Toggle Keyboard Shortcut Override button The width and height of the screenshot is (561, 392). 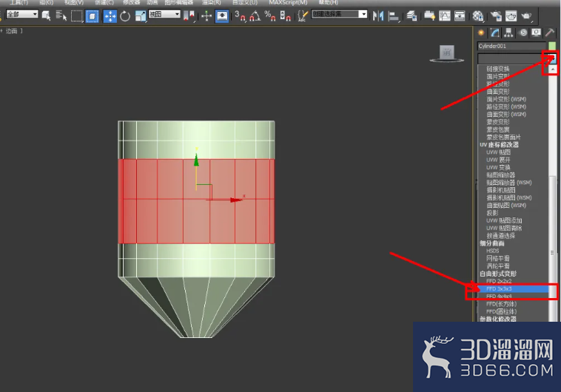tap(222, 16)
